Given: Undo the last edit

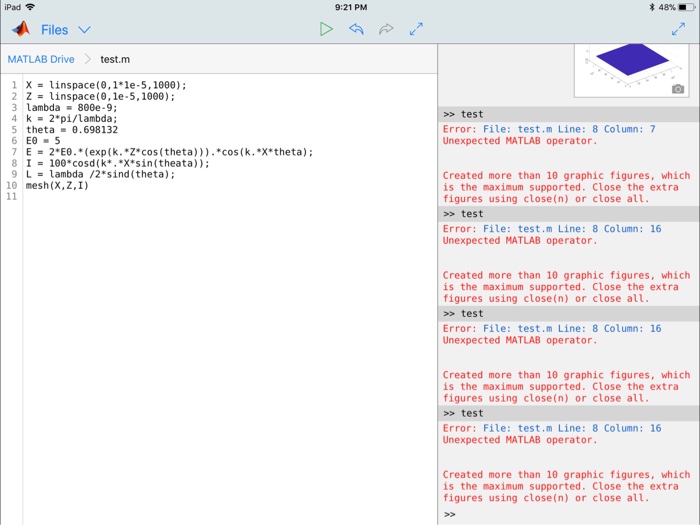Looking at the screenshot, I should [x=356, y=29].
